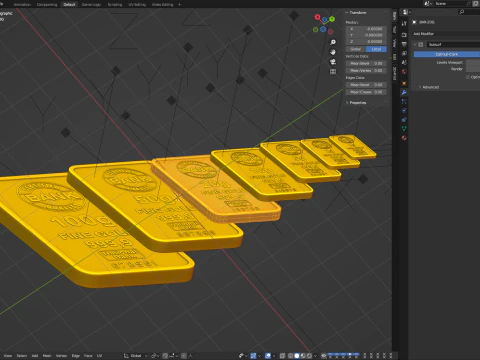Enable the Optimal Display checkbox

click(468, 77)
